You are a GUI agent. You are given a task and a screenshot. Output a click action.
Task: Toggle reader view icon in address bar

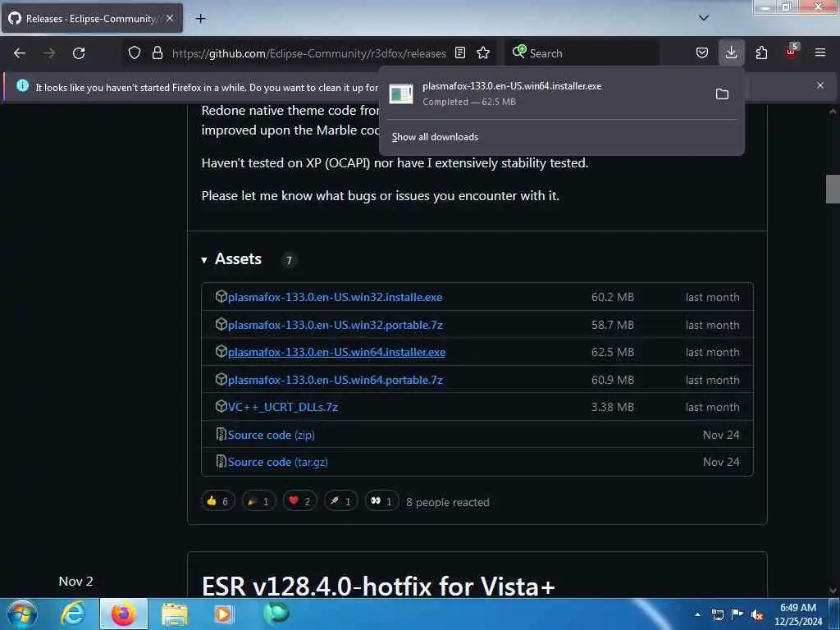pos(460,53)
